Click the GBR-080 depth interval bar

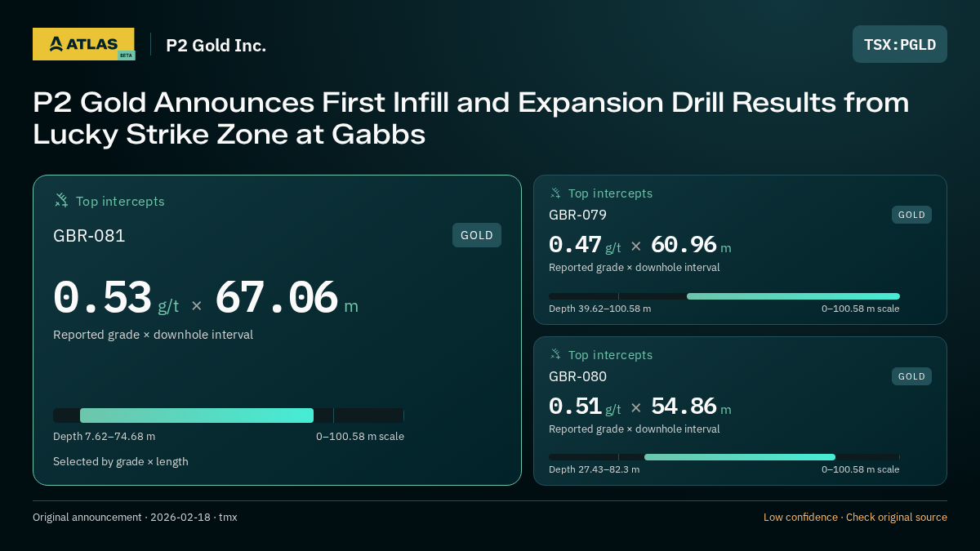point(740,457)
